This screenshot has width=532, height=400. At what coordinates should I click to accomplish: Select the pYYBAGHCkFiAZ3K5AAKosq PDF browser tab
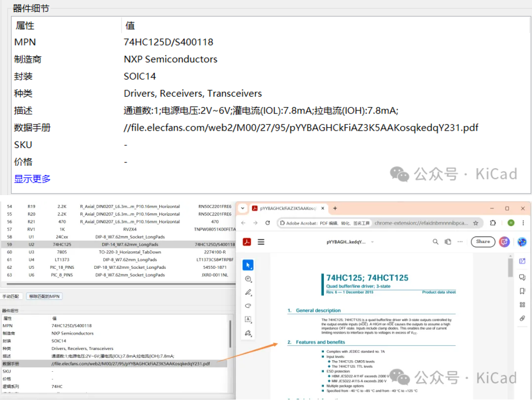(x=285, y=208)
